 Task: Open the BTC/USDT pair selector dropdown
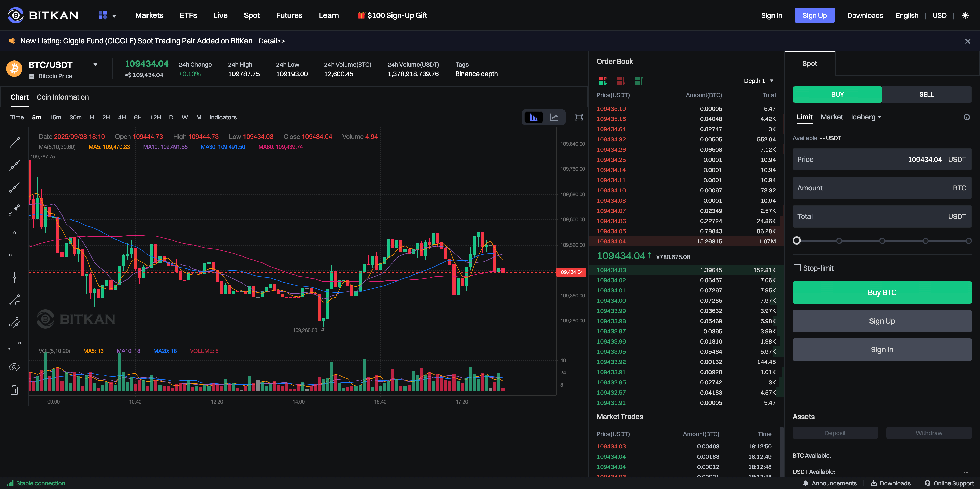(x=95, y=64)
